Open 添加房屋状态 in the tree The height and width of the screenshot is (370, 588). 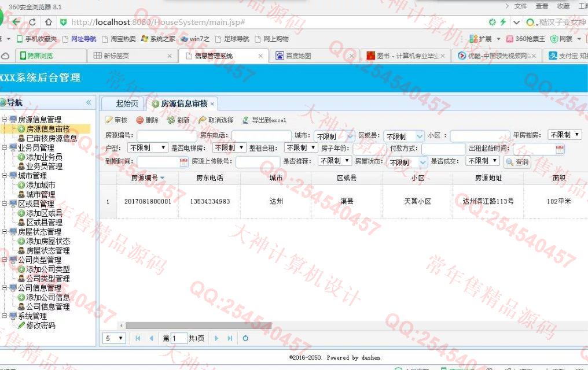coord(47,241)
